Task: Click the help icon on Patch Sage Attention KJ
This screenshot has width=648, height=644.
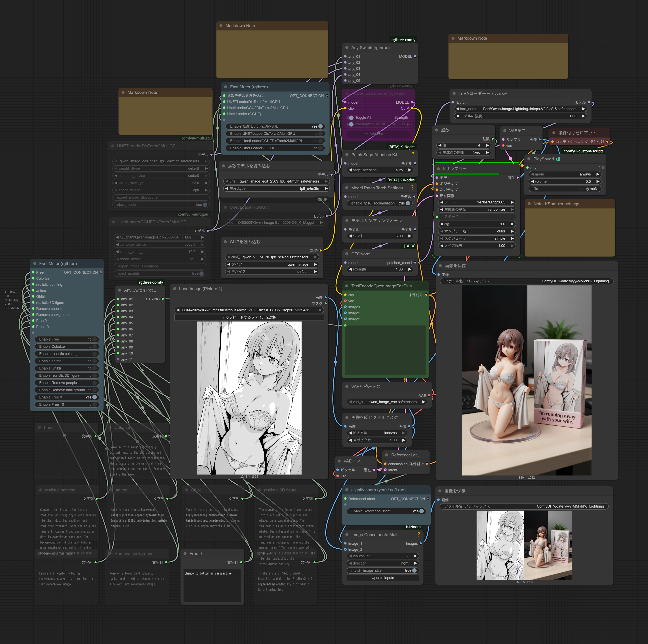Action: 412,155
